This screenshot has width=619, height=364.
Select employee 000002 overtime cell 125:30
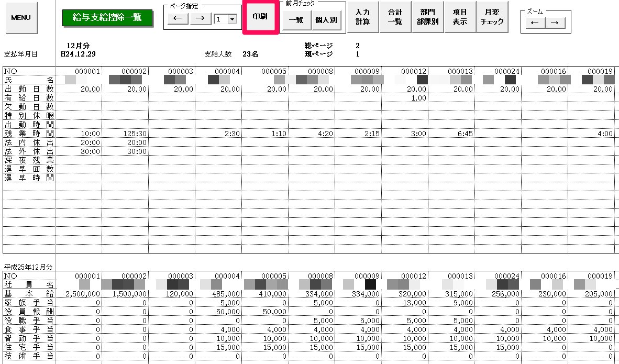(125, 134)
